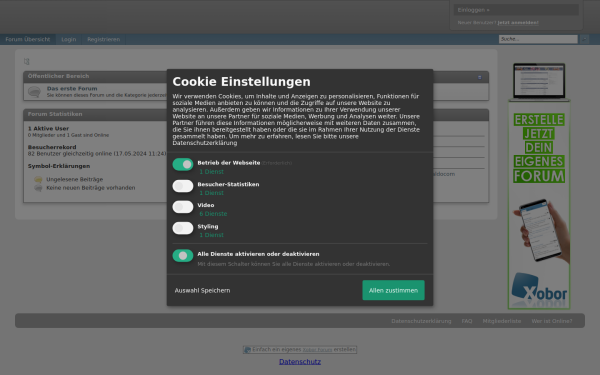
Task: Open the Datenschutzerklärung link in cookie text
Action: tap(205, 143)
